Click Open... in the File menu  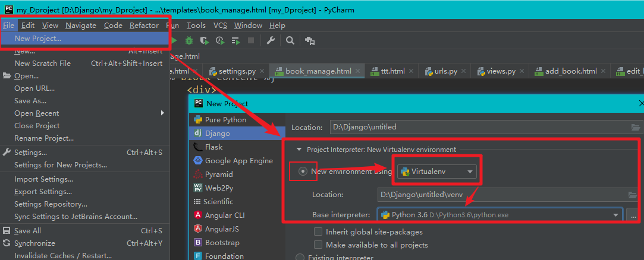tap(84, 76)
